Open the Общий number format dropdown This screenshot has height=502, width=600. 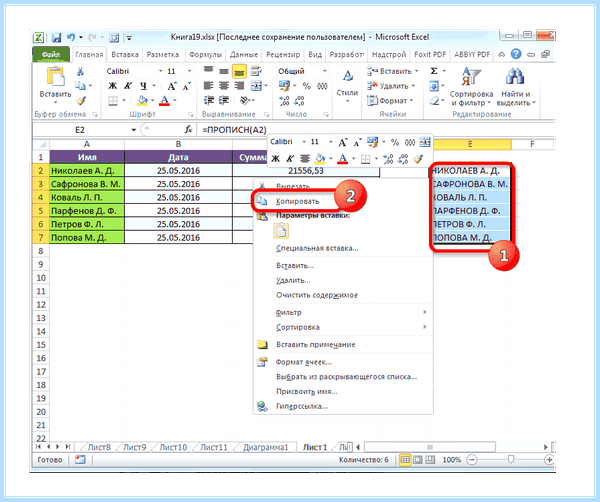pyautogui.click(x=324, y=71)
